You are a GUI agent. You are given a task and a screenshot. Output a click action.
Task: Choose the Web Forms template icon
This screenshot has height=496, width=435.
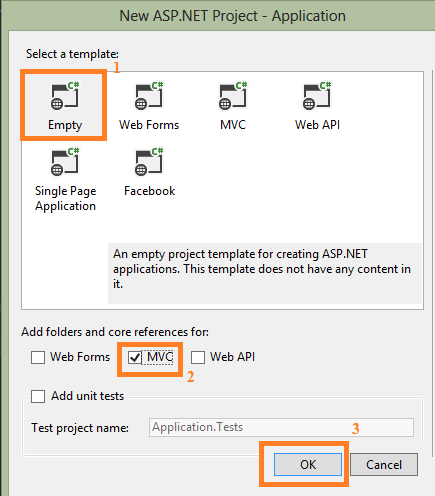pos(149,95)
